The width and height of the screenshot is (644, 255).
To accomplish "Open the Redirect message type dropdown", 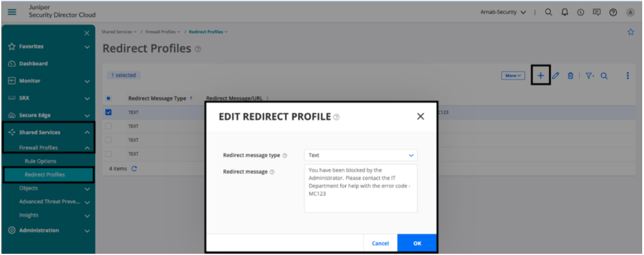I will [361, 155].
